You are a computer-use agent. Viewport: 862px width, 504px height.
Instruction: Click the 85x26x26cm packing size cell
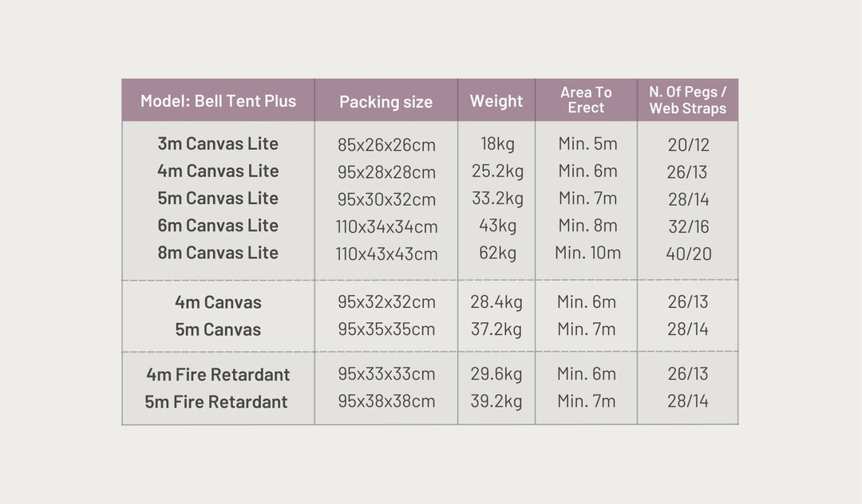tap(386, 145)
